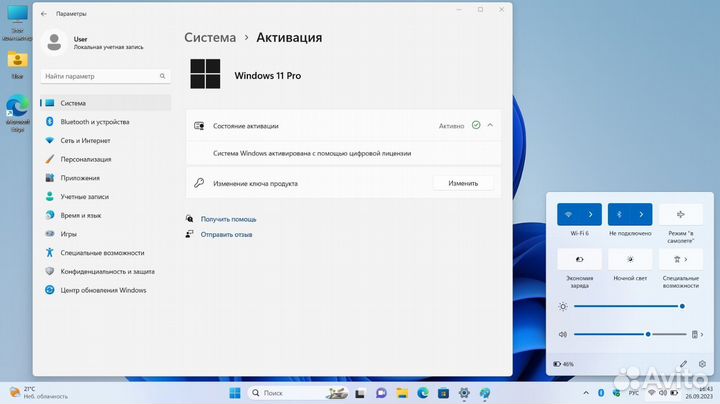The image size is (720, 404).
Task: Switch the РУС input language indicator
Action: pyautogui.click(x=634, y=393)
